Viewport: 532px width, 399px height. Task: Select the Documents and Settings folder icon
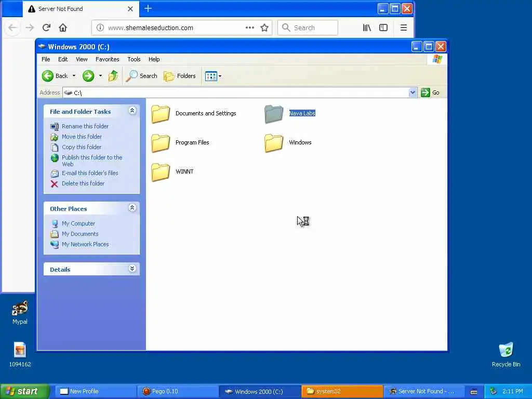[161, 114]
